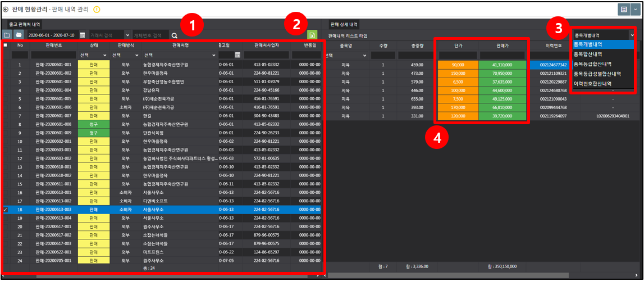This screenshot has width=644, height=281.
Task: Select the 판매 상세 내역 tab
Action: pyautogui.click(x=344, y=25)
